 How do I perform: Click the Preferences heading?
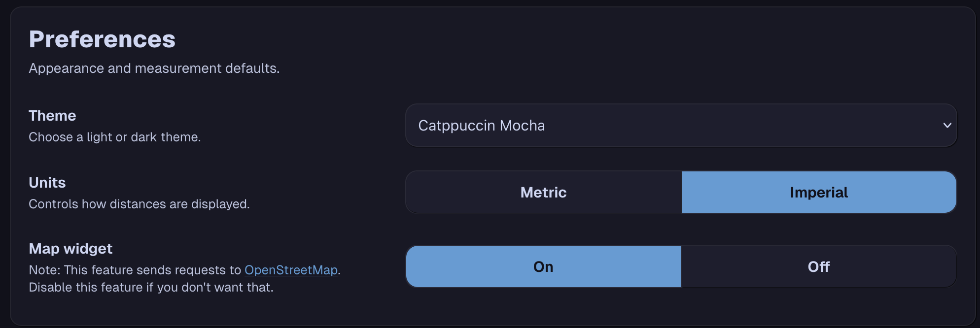pyautogui.click(x=102, y=39)
